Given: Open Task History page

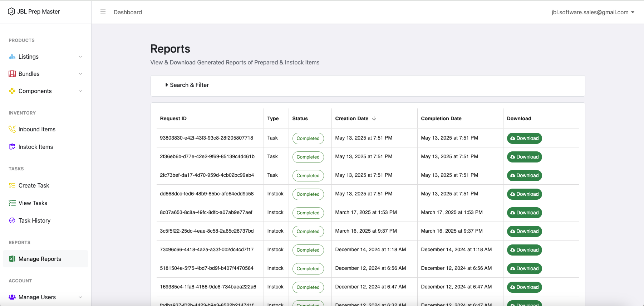Looking at the screenshot, I should tap(45, 220).
